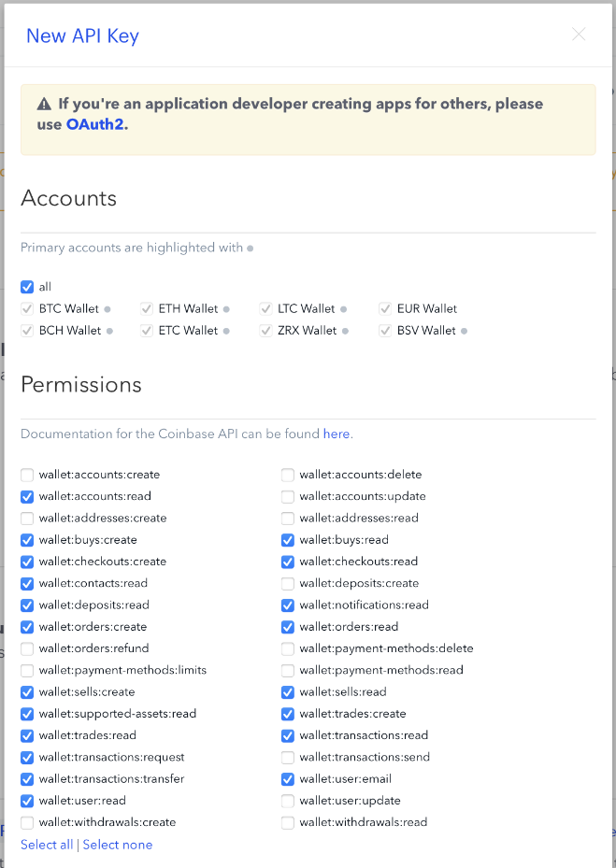This screenshot has height=868, width=616.
Task: Uncheck wallet:buys:read permission
Action: [x=288, y=540]
